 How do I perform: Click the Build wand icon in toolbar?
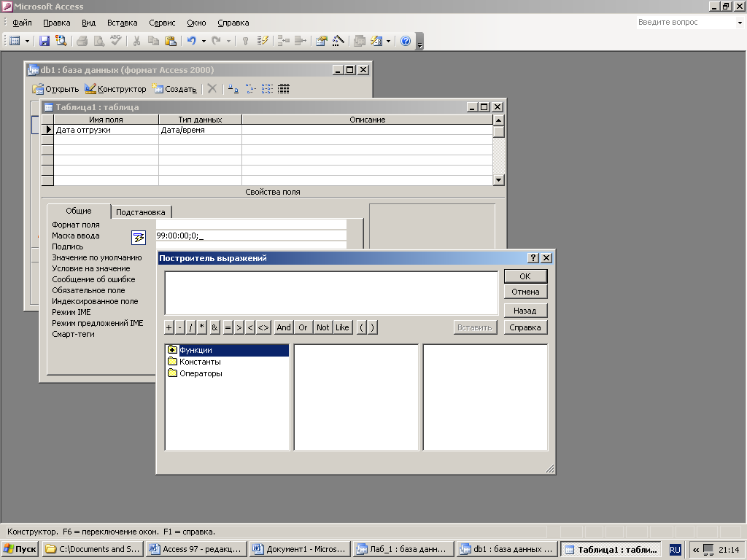click(338, 41)
